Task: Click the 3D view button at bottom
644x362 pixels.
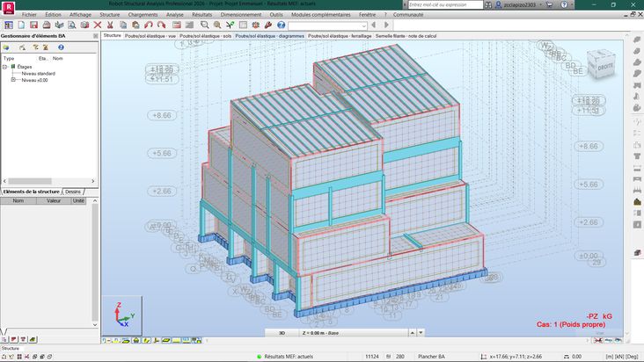Action: click(x=282, y=334)
